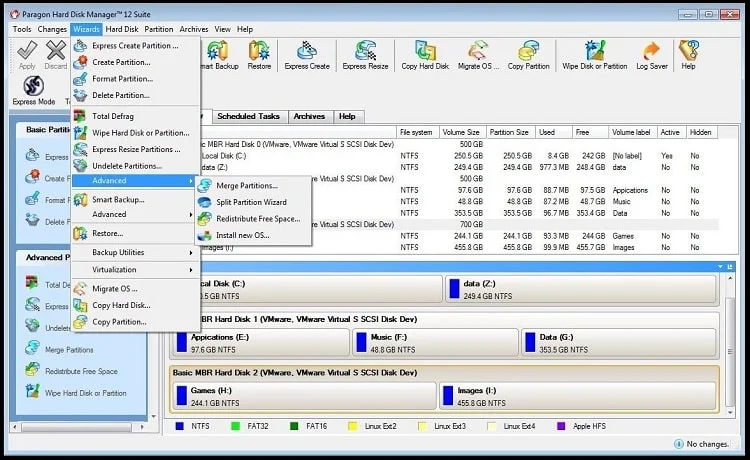Expand Virtualization submenu
The width and height of the screenshot is (750, 460).
tap(135, 270)
